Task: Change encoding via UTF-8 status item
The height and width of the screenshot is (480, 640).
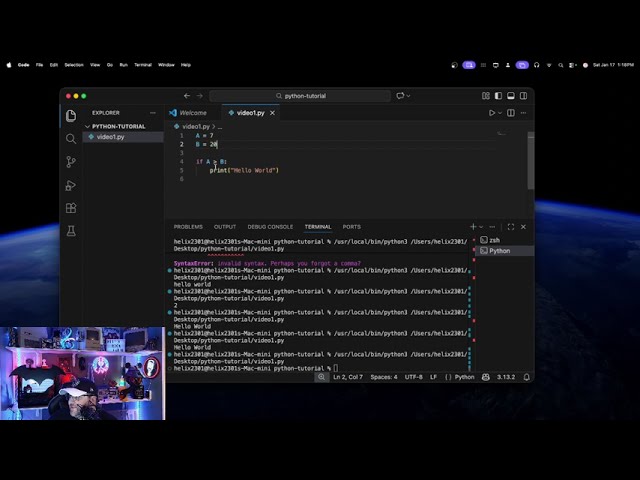Action: click(413, 377)
